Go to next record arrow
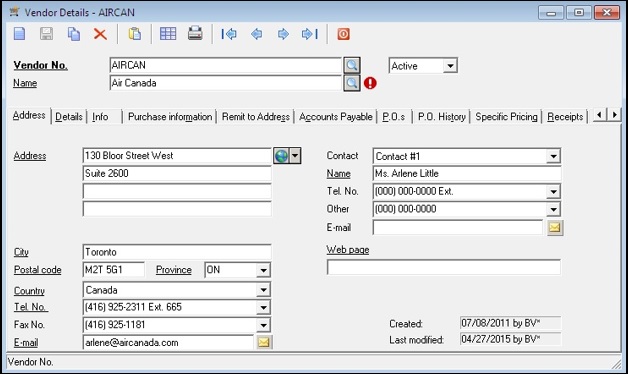628x375 pixels. [x=283, y=34]
